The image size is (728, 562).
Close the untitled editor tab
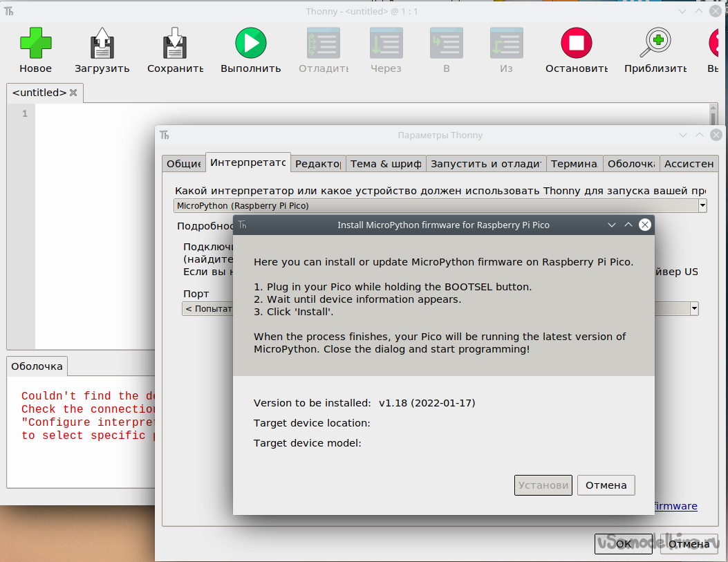(x=73, y=93)
